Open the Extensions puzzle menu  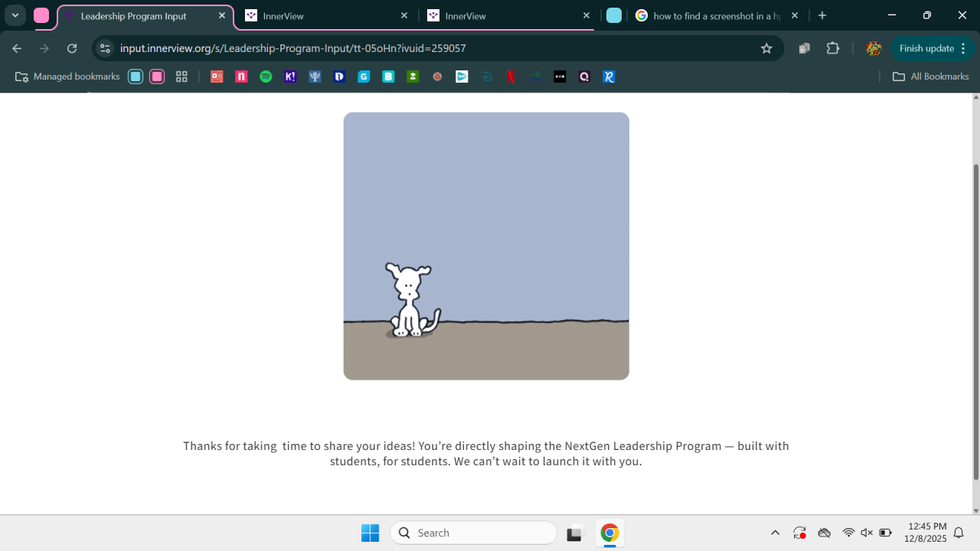[833, 48]
